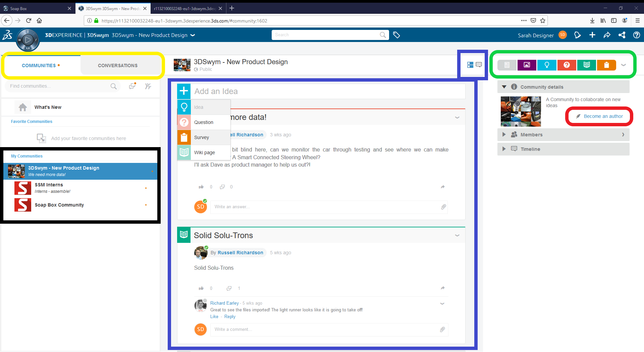Click the tag icon beside search

coord(396,35)
